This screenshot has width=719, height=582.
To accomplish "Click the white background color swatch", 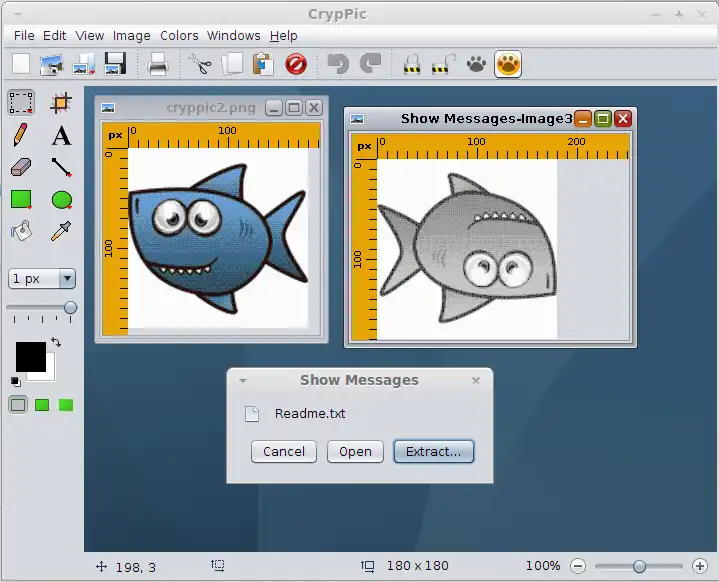I will click(x=50, y=375).
